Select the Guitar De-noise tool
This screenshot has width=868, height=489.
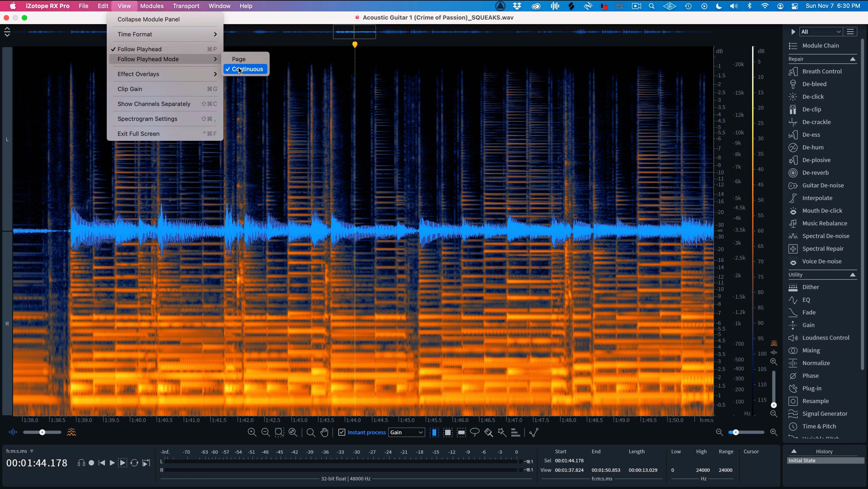tap(823, 185)
